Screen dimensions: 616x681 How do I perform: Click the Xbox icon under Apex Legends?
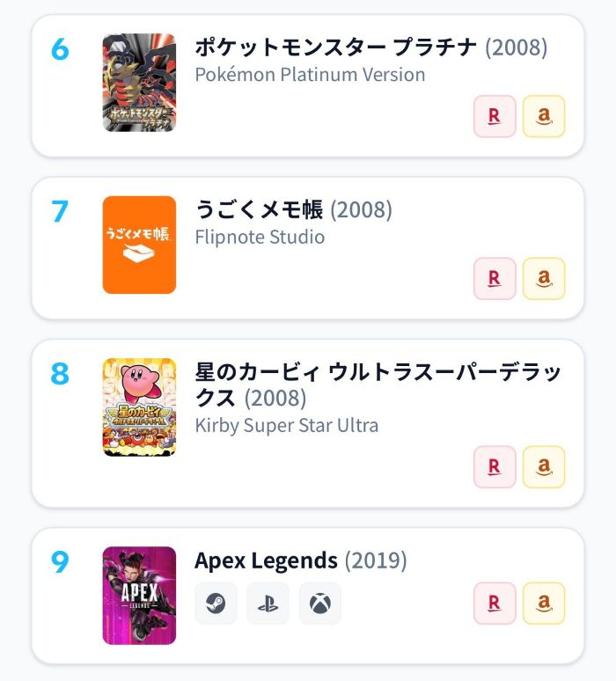pyautogui.click(x=320, y=604)
